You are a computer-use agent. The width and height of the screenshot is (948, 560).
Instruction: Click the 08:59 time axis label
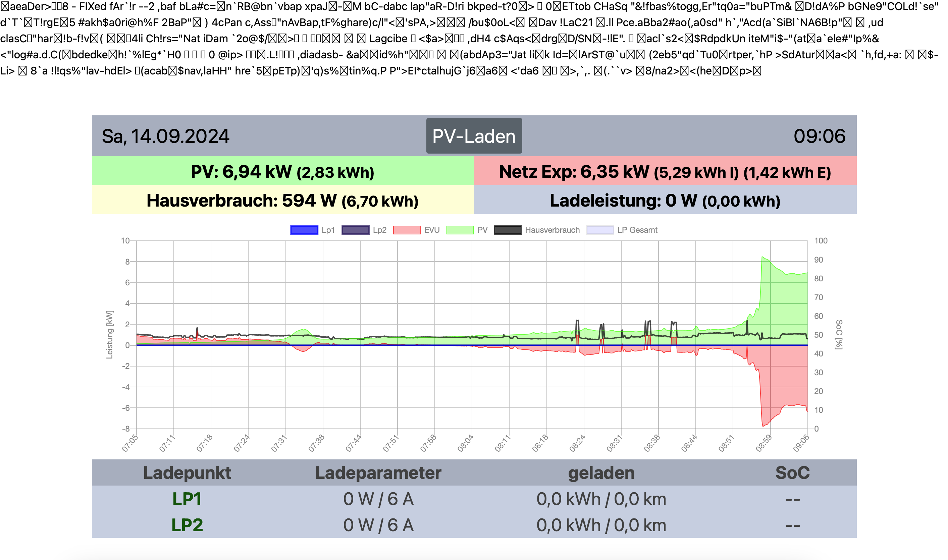tap(763, 443)
